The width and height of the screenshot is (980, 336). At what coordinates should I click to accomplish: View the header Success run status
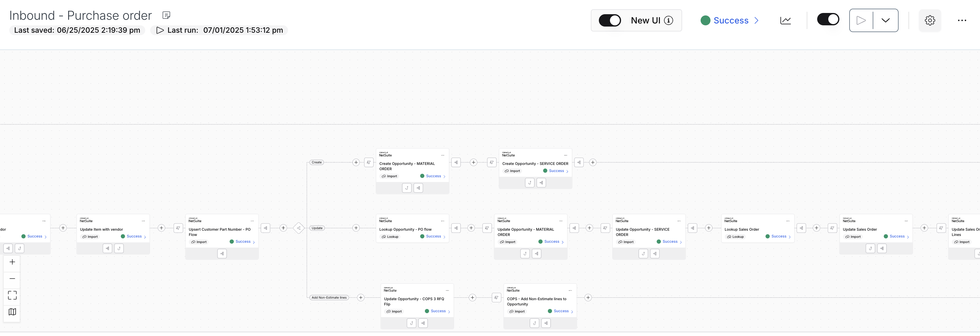(x=730, y=21)
